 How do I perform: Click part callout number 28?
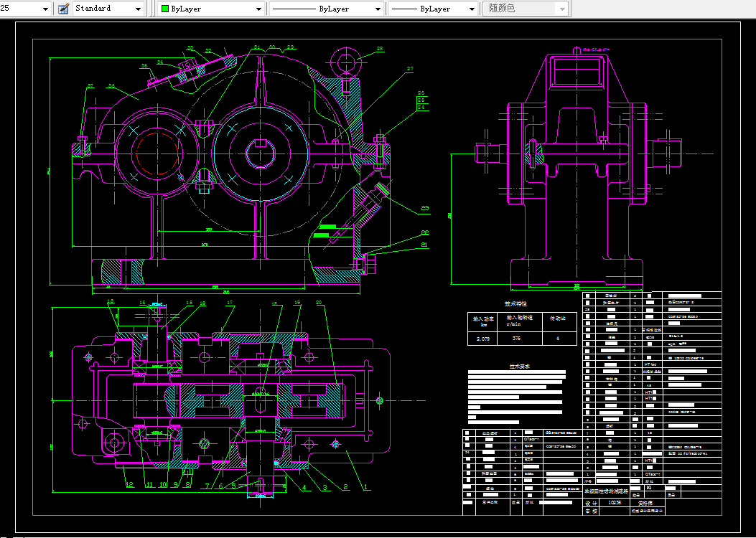[380, 49]
